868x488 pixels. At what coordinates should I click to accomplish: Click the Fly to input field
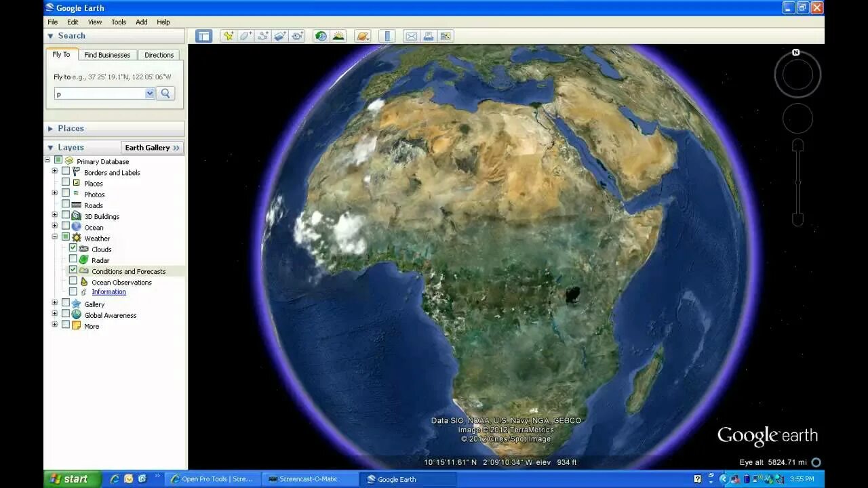pos(100,94)
